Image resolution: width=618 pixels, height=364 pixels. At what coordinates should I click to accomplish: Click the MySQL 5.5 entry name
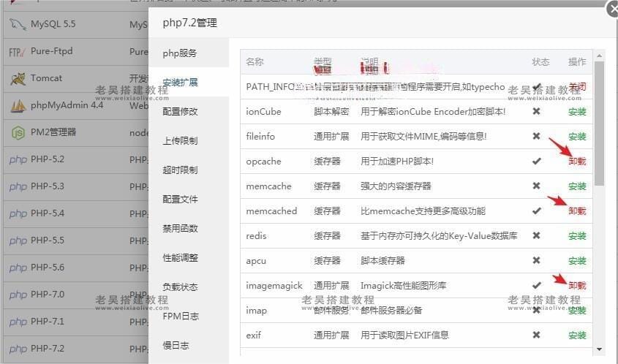tap(53, 24)
